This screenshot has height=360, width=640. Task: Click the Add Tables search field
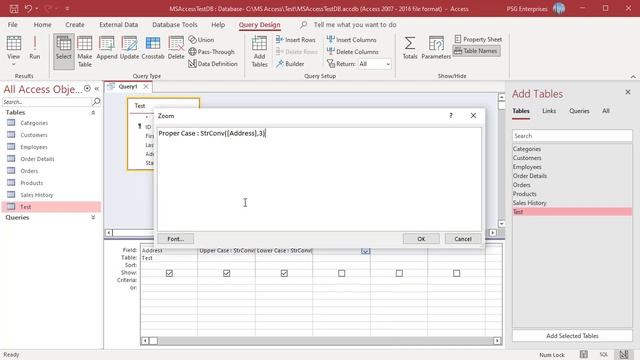572,136
